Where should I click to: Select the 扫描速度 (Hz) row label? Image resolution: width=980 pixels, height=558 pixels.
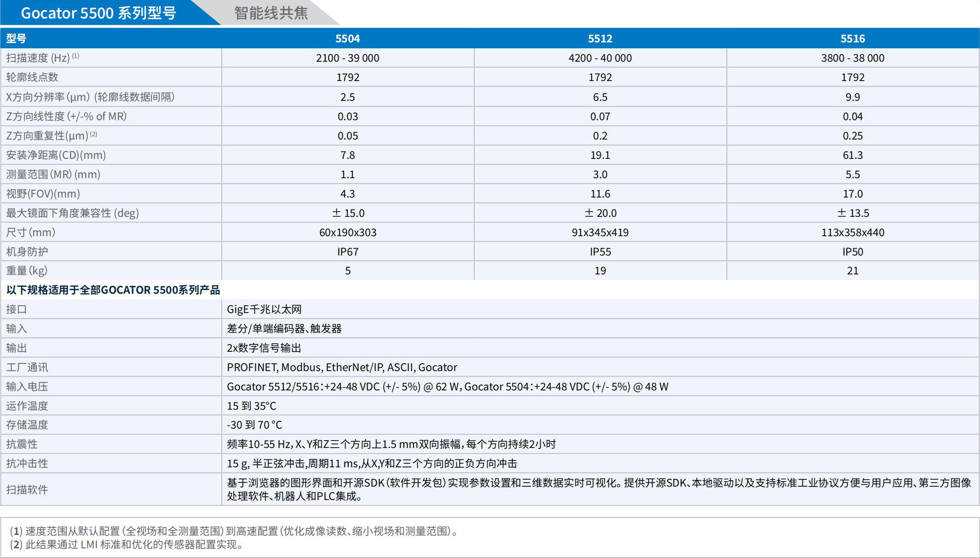[x=41, y=58]
